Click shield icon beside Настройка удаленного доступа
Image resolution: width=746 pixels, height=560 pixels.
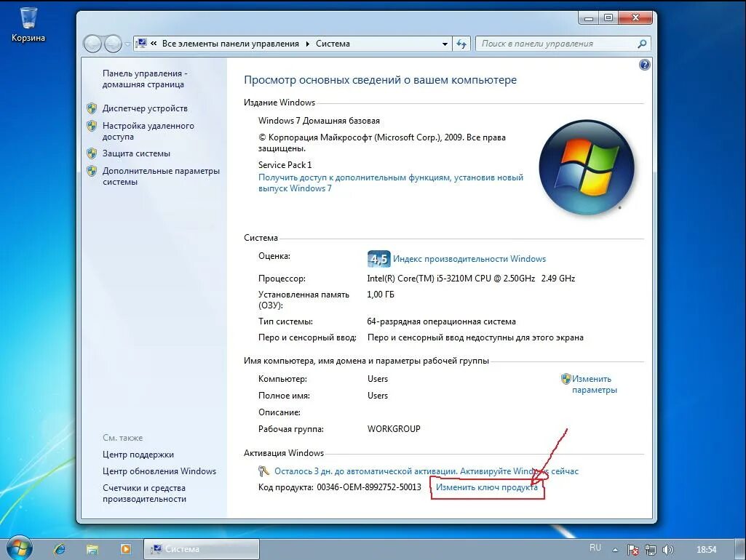pyautogui.click(x=92, y=126)
